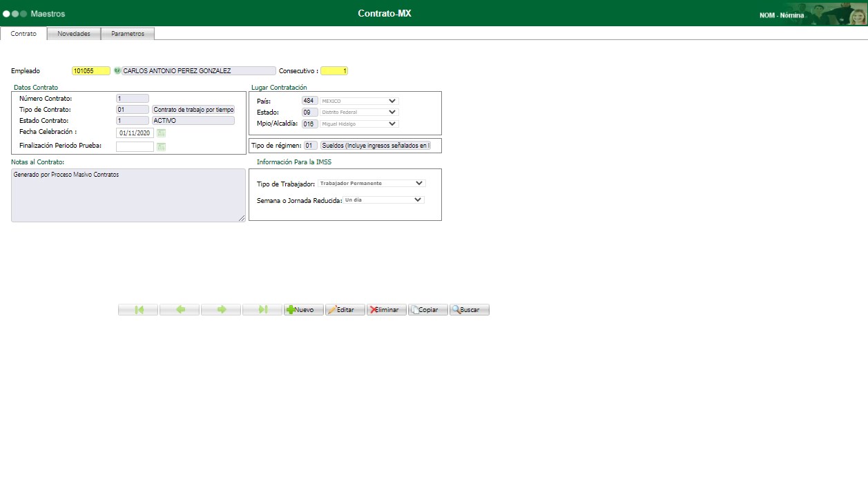Expand the Mpio/Alcaldía dropdown showing Miguel Hidalgo

click(x=359, y=124)
